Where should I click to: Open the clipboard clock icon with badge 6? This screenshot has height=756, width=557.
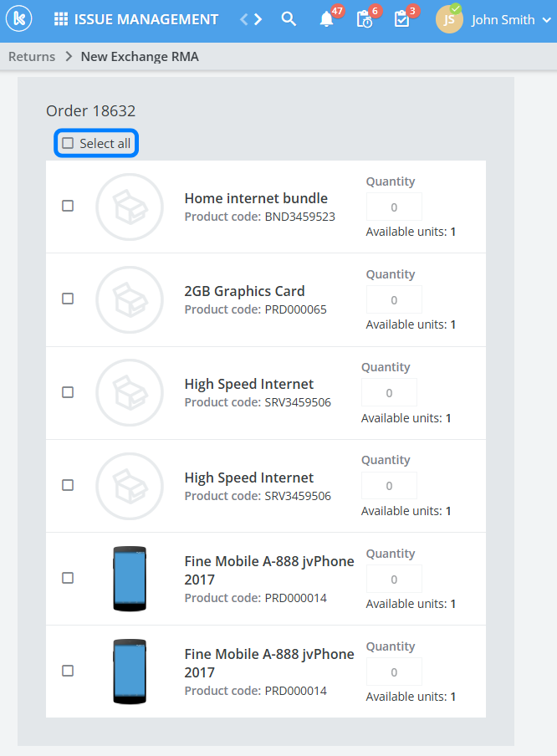pos(364,19)
